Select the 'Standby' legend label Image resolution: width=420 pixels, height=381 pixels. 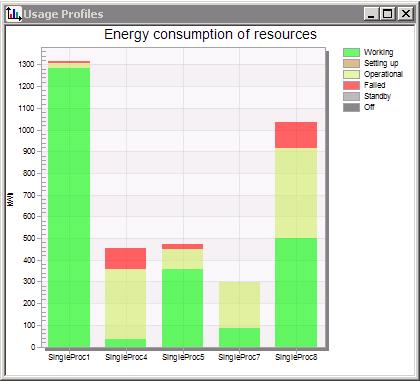pyautogui.click(x=377, y=96)
